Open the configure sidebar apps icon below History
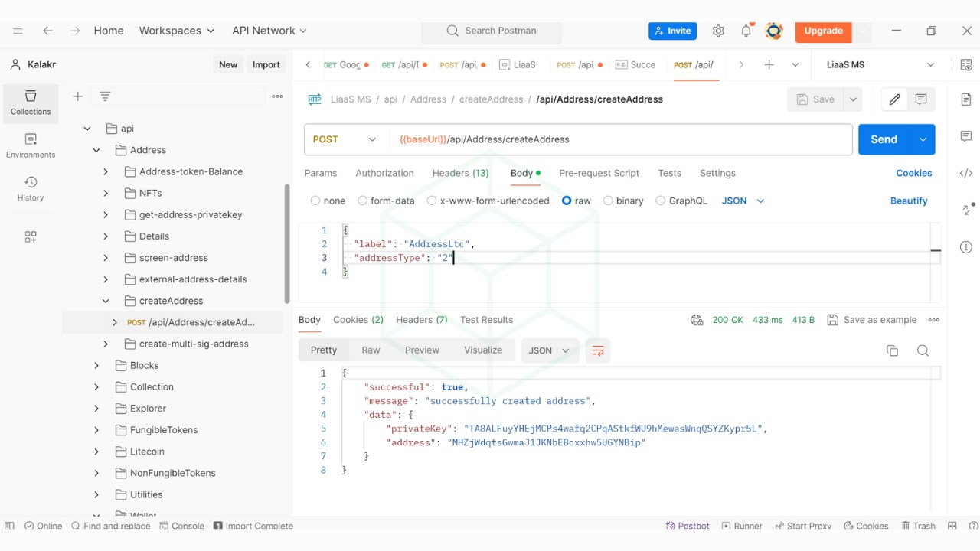The width and height of the screenshot is (980, 551). (x=31, y=237)
